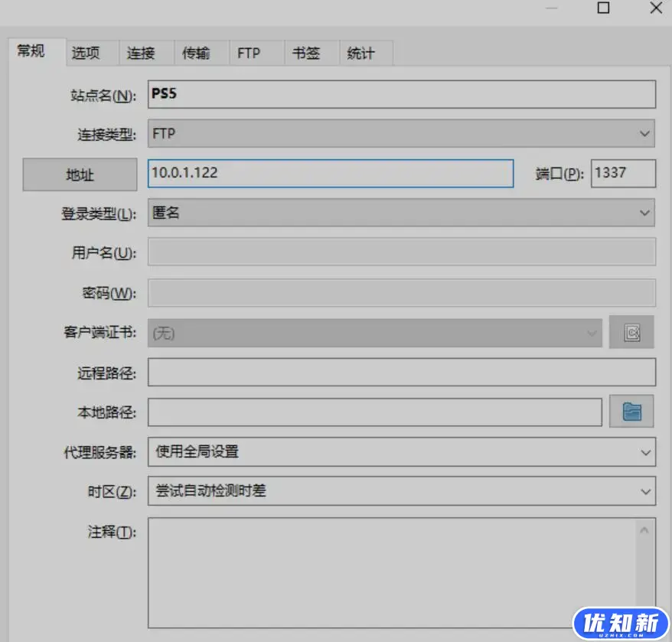Select the 选项 tab
The width and height of the screenshot is (672, 642).
(86, 53)
